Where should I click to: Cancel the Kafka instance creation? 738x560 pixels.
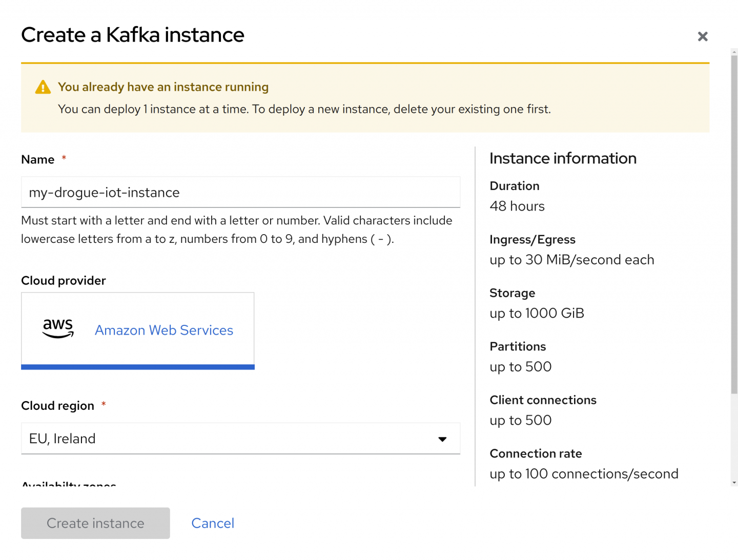click(213, 523)
